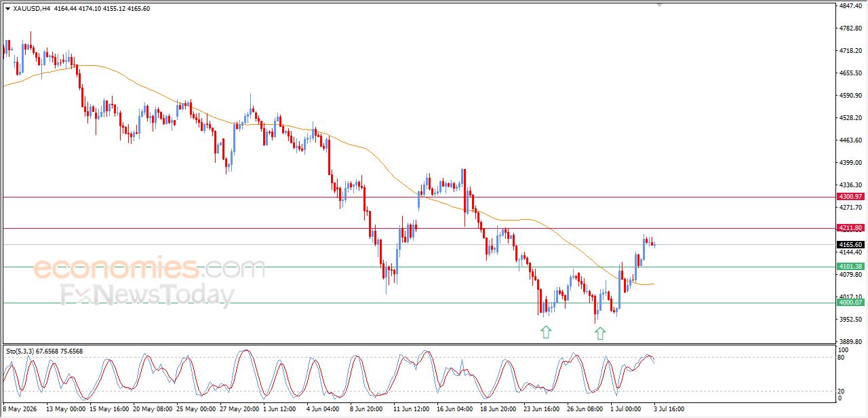The height and width of the screenshot is (418, 868).
Task: Click the economies.com watermark logo
Action: [x=149, y=268]
